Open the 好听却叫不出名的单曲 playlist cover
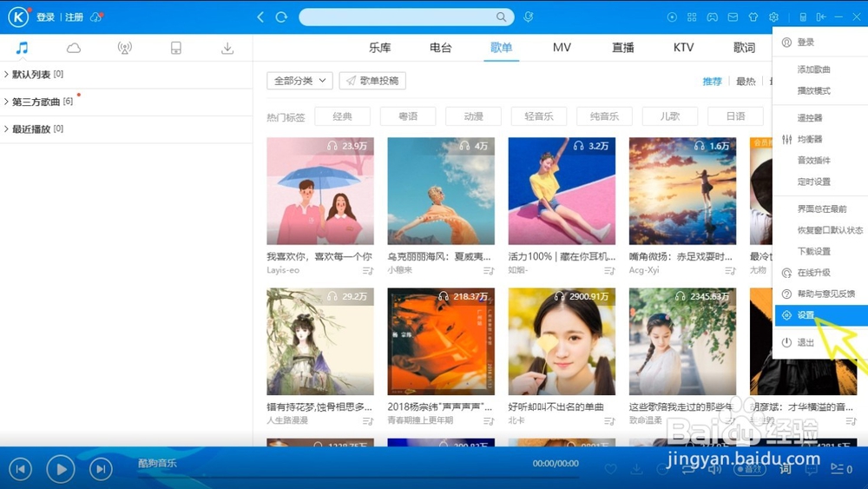Viewport: 868px width, 489px height. (562, 341)
